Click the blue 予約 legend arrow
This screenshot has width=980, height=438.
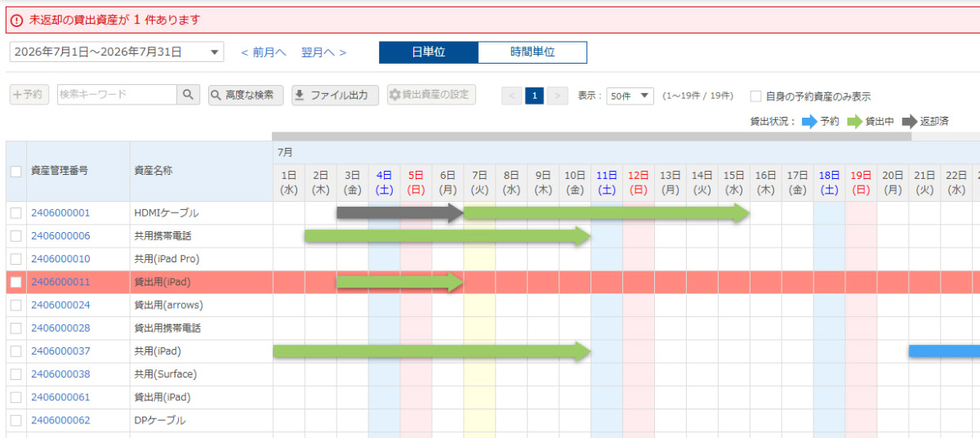[x=808, y=122]
